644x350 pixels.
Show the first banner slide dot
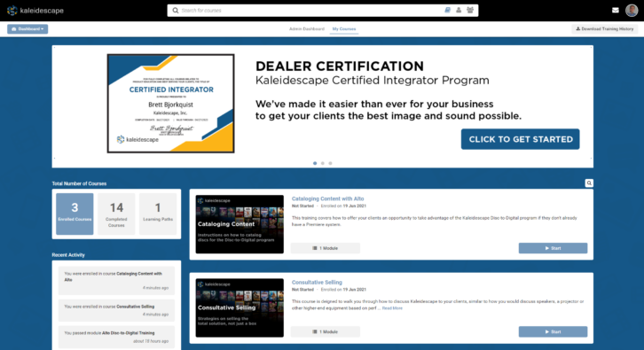(x=315, y=163)
